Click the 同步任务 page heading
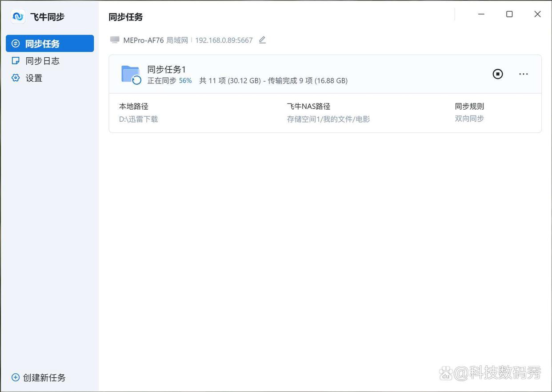 [x=126, y=17]
